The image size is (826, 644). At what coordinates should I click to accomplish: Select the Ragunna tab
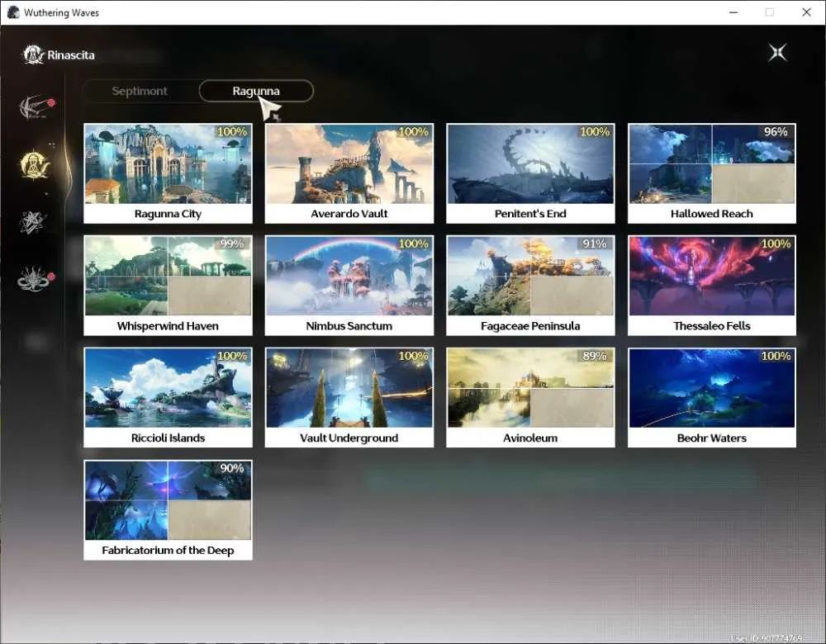pyautogui.click(x=256, y=91)
